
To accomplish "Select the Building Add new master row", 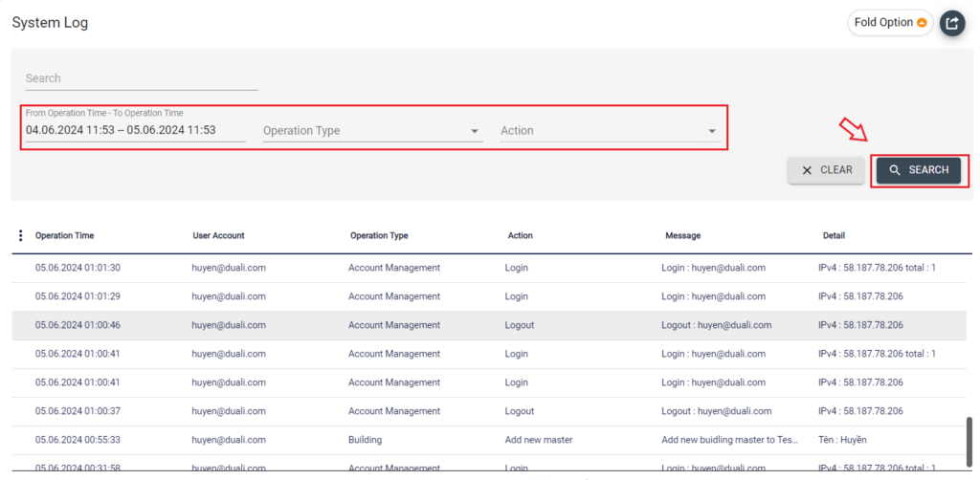I will (479, 440).
